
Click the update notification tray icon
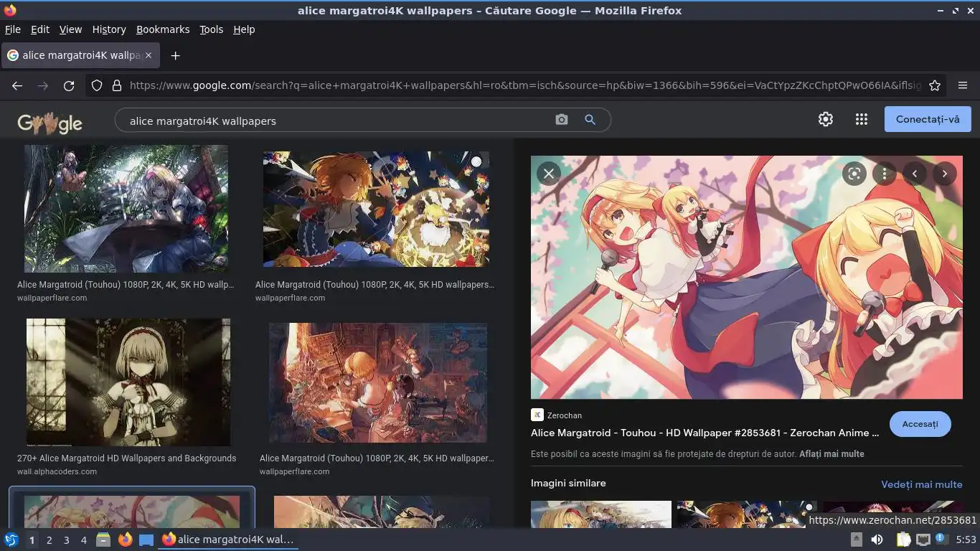tap(943, 540)
